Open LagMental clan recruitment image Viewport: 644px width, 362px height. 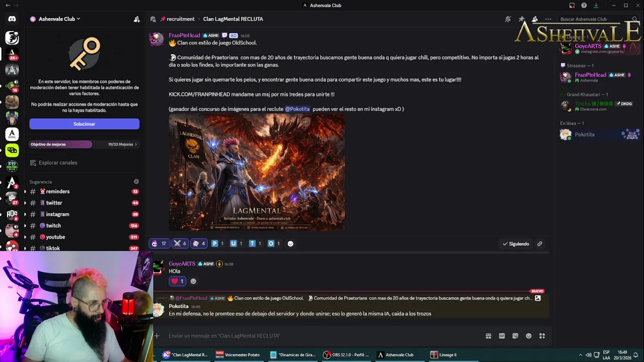click(x=257, y=172)
